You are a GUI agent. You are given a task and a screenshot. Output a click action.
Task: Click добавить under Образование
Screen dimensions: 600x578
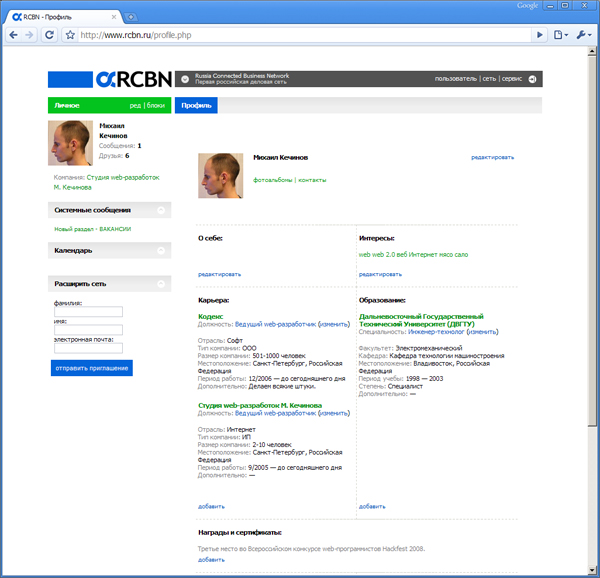(x=372, y=506)
